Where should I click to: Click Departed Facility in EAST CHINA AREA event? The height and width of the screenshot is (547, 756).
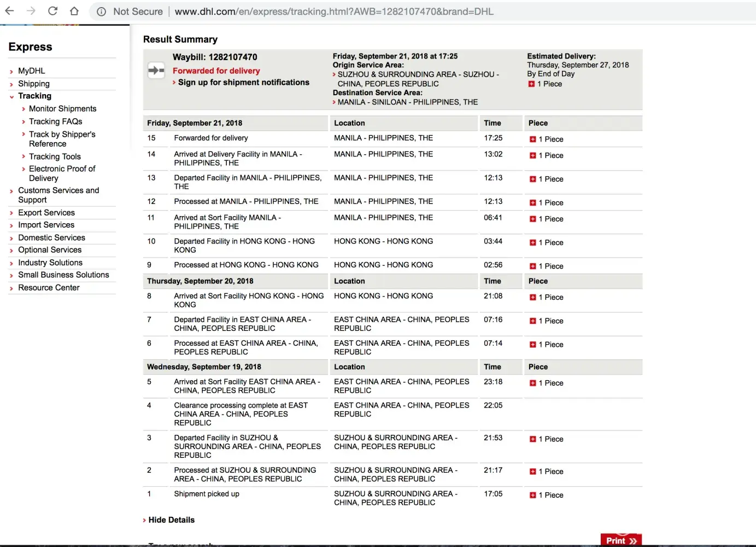coord(243,324)
